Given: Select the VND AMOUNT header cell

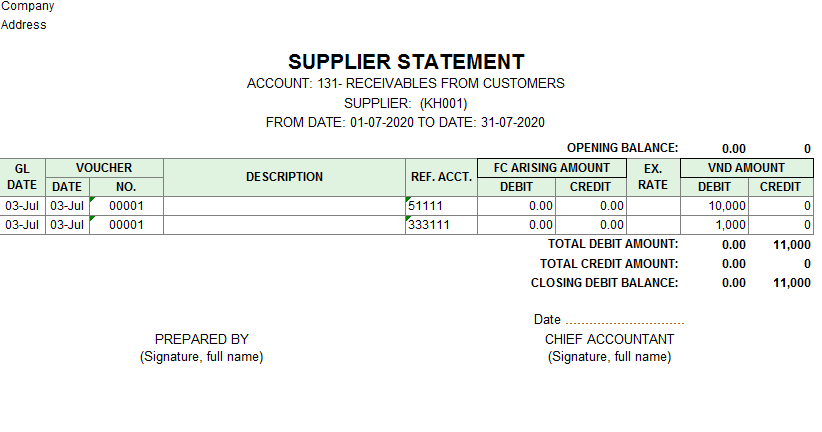Looking at the screenshot, I should pos(745,168).
